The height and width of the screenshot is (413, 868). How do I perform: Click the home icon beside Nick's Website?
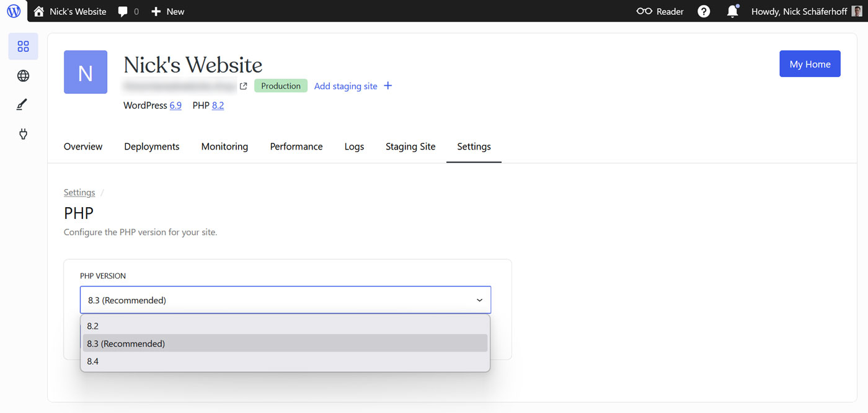pos(38,11)
